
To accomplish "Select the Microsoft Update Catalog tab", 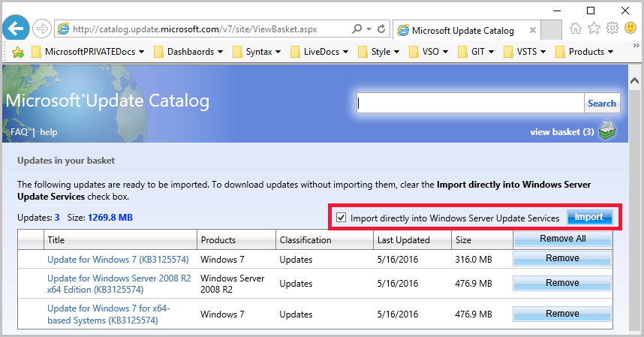I will 466,30.
